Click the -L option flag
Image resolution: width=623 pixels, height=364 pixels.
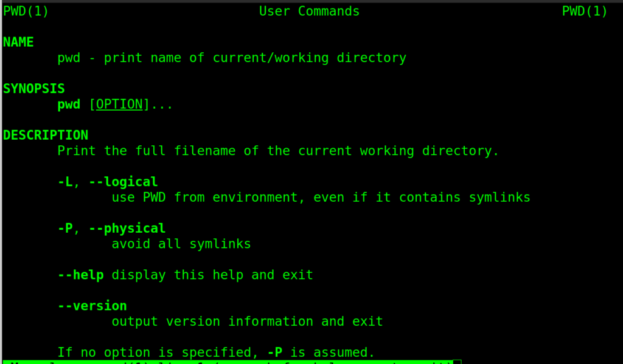click(x=65, y=182)
